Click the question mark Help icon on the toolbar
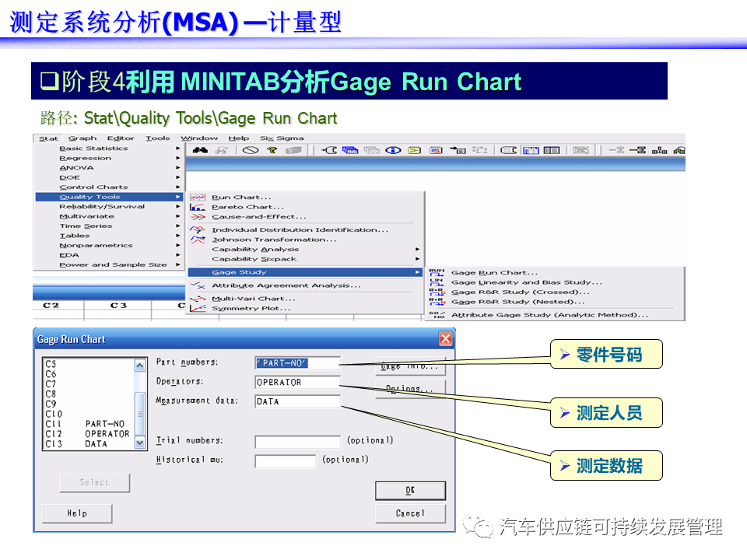Image resolution: width=747 pixels, height=560 pixels. tap(270, 151)
